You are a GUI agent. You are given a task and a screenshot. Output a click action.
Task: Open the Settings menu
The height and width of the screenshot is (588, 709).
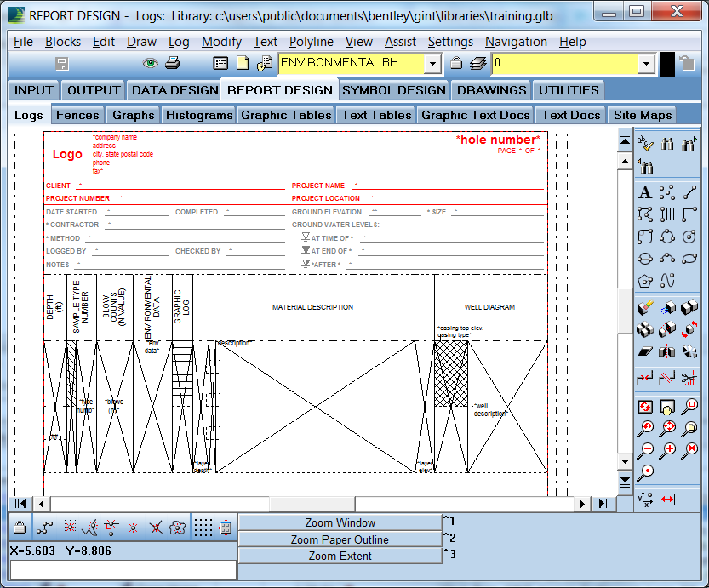tap(450, 42)
